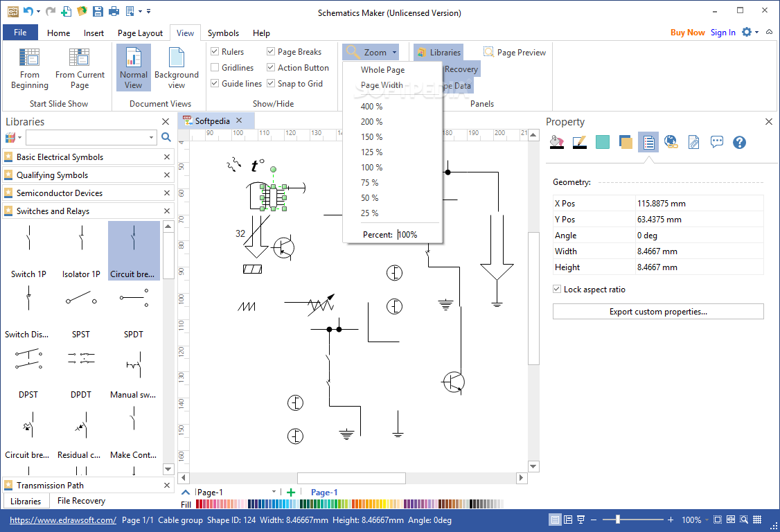Open the Help question mark icon
780x532 pixels.
pos(739,142)
